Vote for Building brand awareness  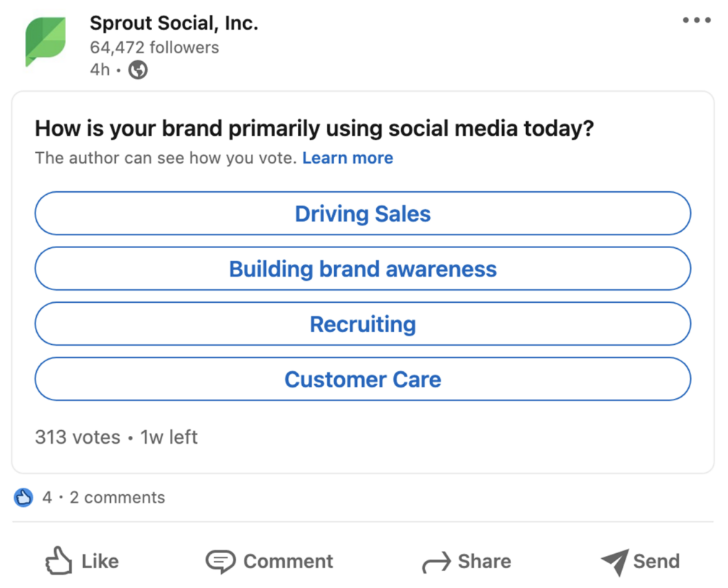pyautogui.click(x=363, y=269)
